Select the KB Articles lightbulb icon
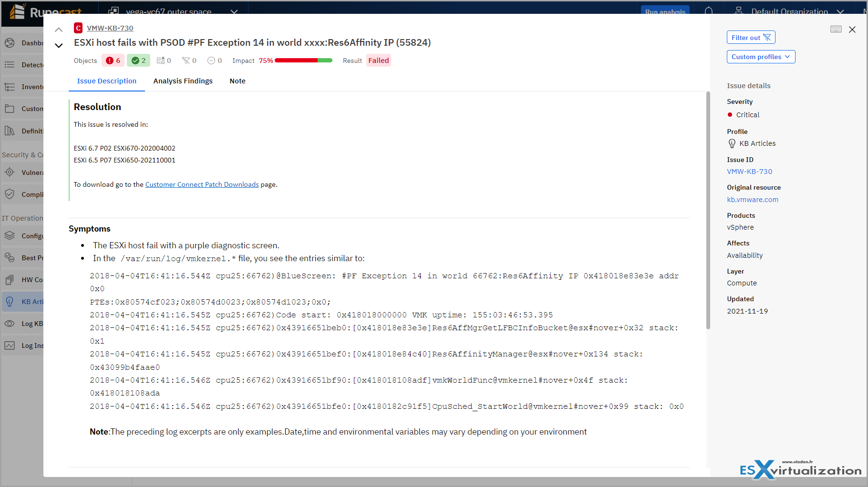Viewport: 868px width, 487px height. 10,302
